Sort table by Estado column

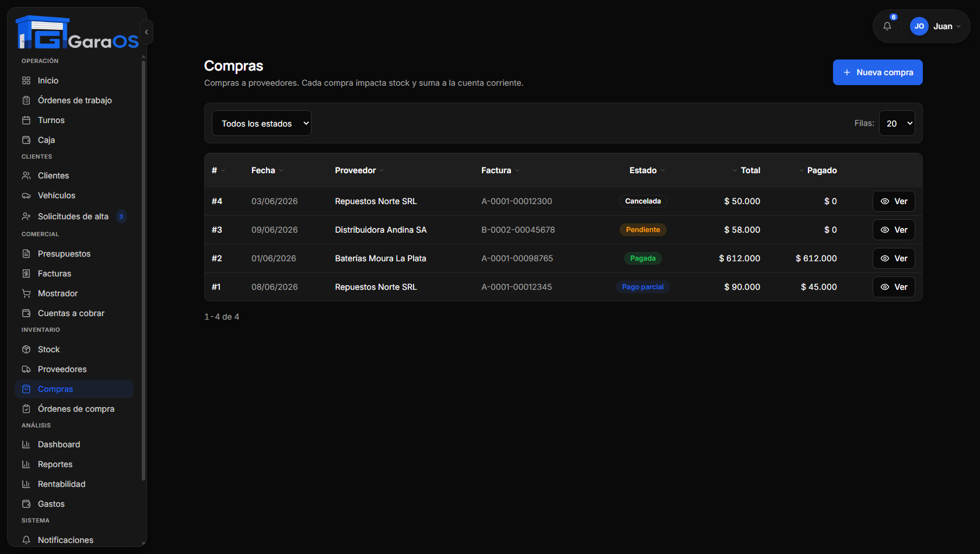click(647, 170)
